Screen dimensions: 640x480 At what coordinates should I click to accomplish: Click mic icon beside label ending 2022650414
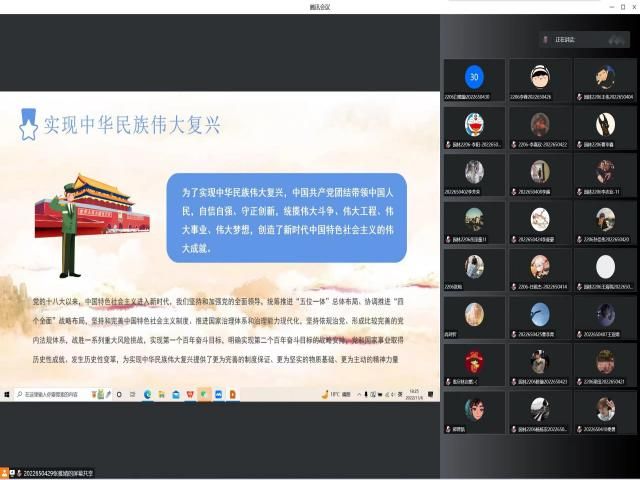click(514, 287)
